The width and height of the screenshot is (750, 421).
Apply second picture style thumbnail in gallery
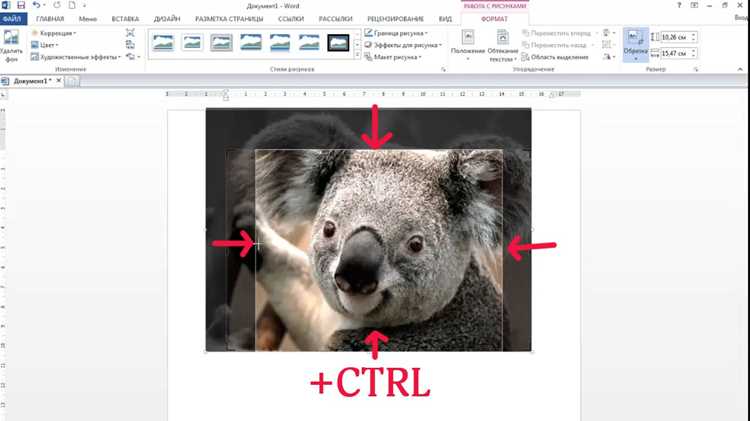[x=192, y=43]
